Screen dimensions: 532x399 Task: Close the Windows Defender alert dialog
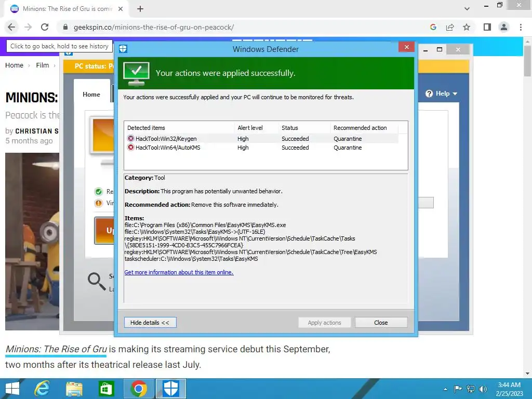tap(406, 47)
